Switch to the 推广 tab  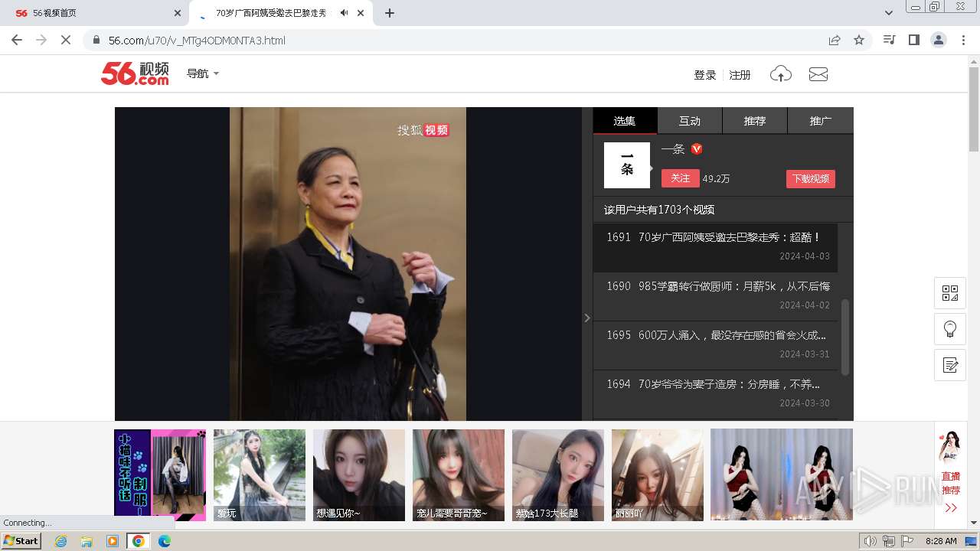pos(821,121)
